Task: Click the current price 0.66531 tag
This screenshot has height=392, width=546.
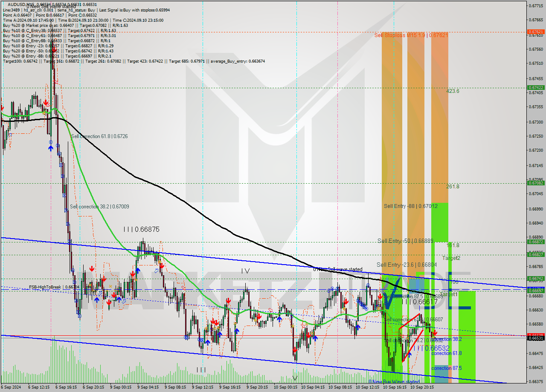Action: [536, 338]
